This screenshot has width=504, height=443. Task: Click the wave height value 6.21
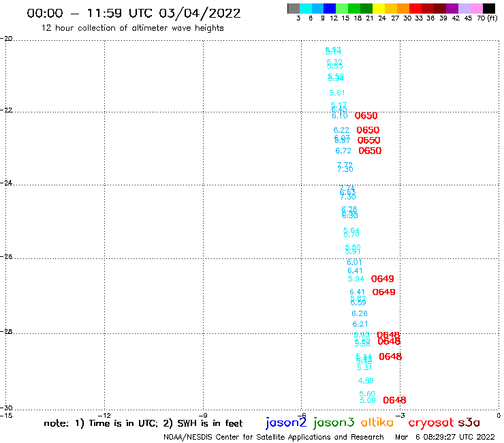[x=360, y=324]
